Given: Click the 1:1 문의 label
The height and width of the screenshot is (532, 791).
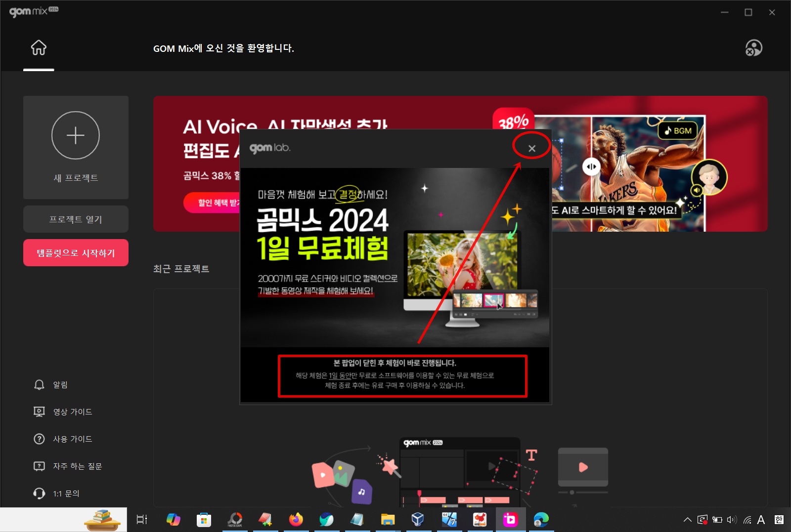Looking at the screenshot, I should [66, 493].
